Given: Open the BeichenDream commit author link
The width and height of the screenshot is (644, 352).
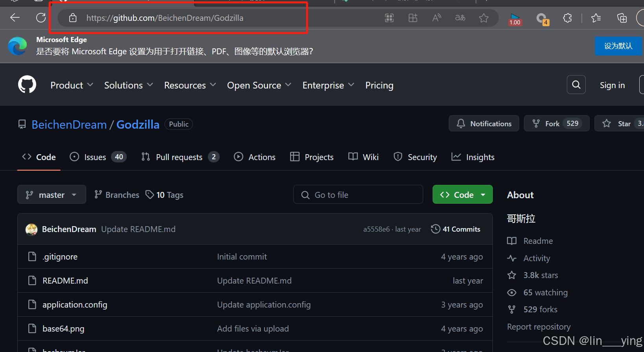Looking at the screenshot, I should pyautogui.click(x=69, y=229).
